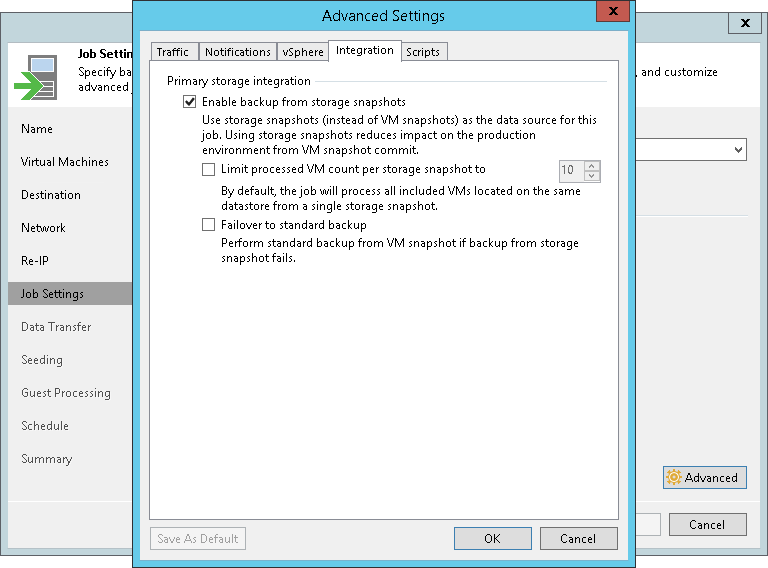
Task: Click 'By default, the job will process' text
Action: click(x=401, y=198)
